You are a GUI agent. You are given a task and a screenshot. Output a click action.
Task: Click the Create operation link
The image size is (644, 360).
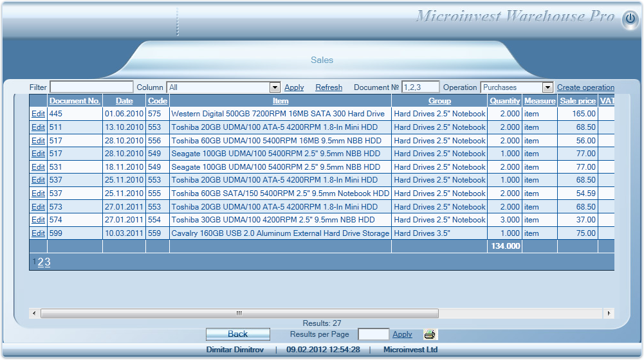(x=585, y=87)
